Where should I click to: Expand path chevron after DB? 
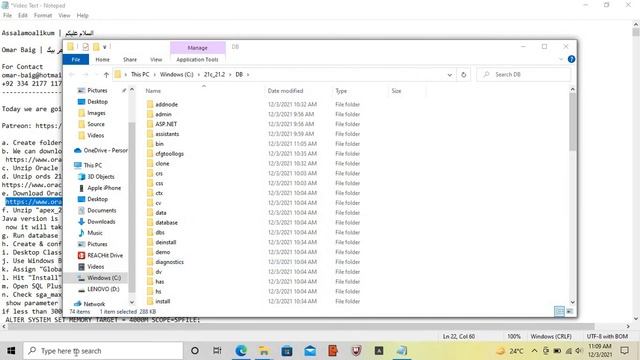tap(248, 75)
